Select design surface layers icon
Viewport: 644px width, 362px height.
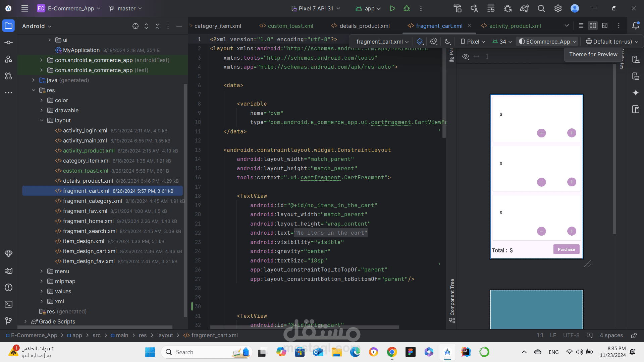420,42
